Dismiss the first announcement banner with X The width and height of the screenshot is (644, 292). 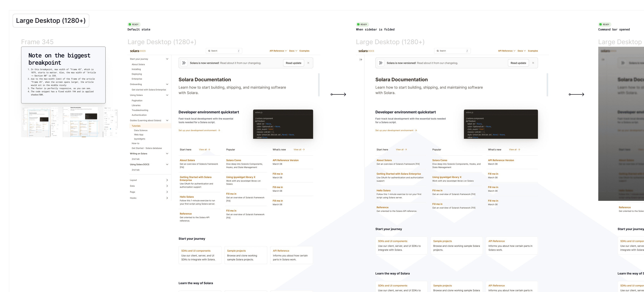coord(308,63)
